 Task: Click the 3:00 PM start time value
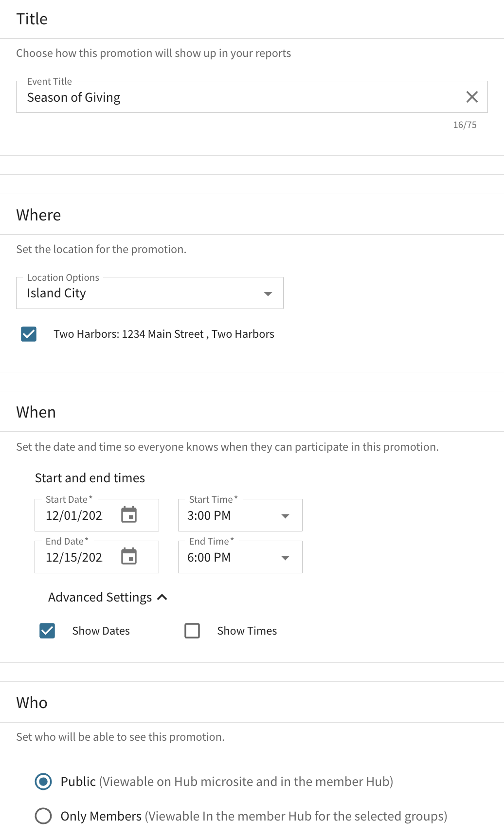(209, 515)
